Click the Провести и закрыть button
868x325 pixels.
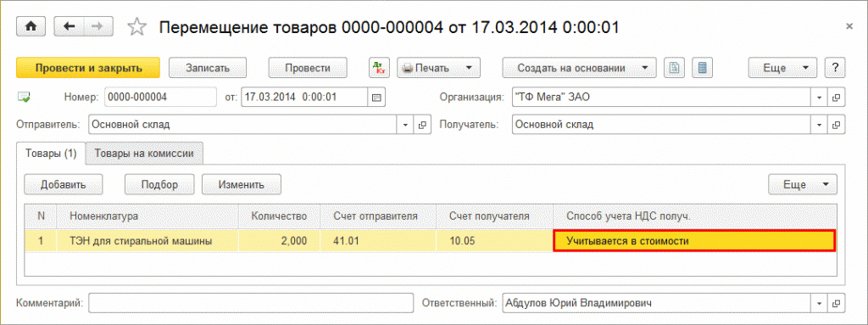coord(88,68)
